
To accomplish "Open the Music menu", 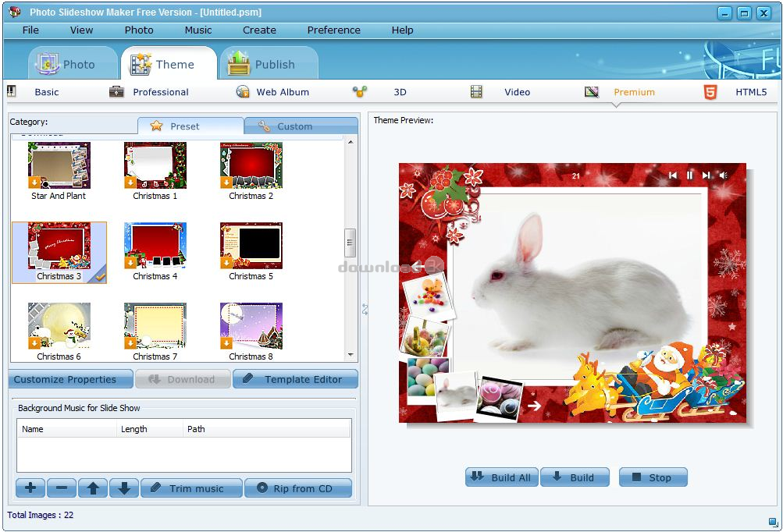I will pyautogui.click(x=198, y=30).
